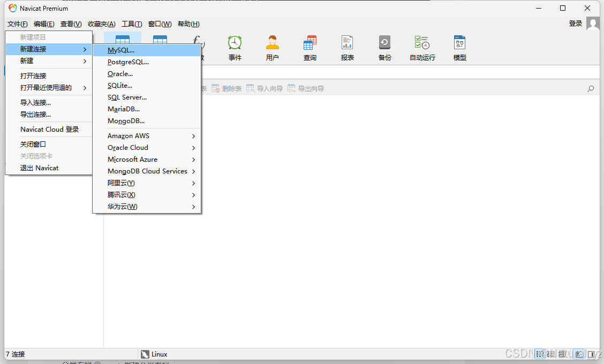Expand the Amazon AWS submenu
This screenshot has height=364, width=604.
(x=147, y=136)
